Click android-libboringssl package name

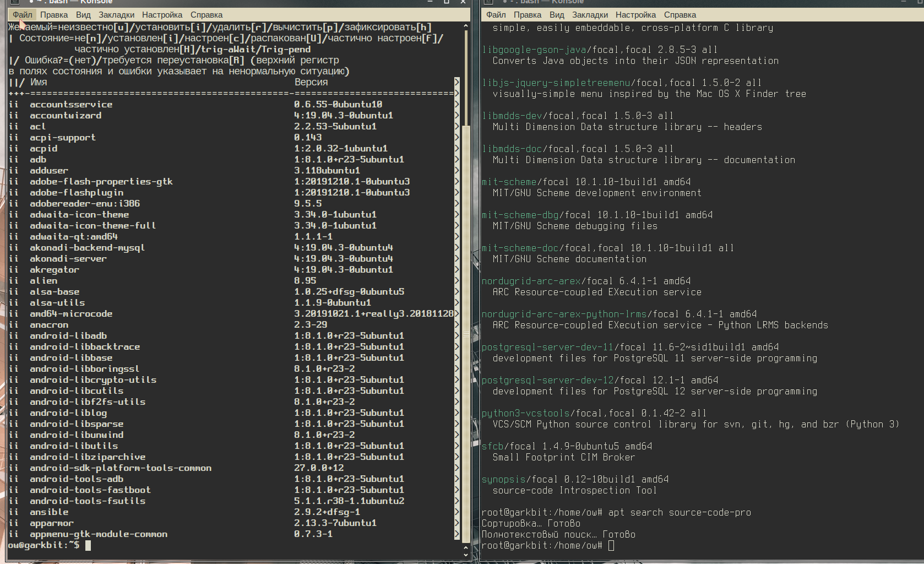pyautogui.click(x=85, y=368)
